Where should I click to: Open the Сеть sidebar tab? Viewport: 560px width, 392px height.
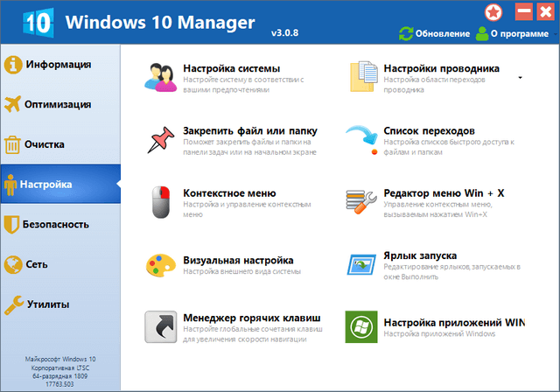click(x=58, y=263)
